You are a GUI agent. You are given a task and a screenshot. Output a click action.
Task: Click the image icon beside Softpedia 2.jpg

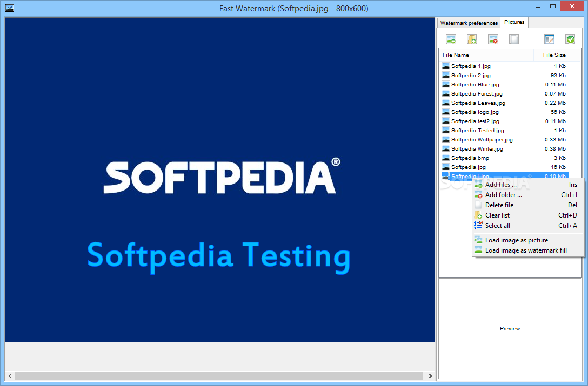[x=446, y=76]
